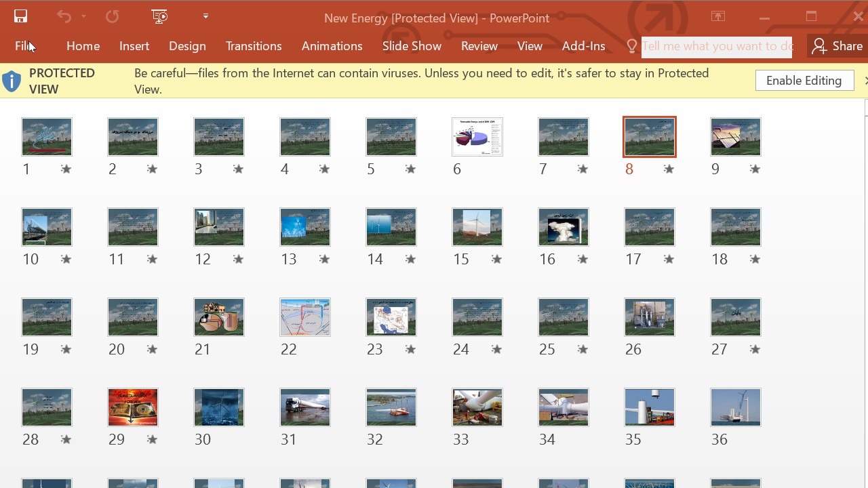
Task: Select slide 15 wind turbine thumbnail
Action: pyautogui.click(x=477, y=226)
